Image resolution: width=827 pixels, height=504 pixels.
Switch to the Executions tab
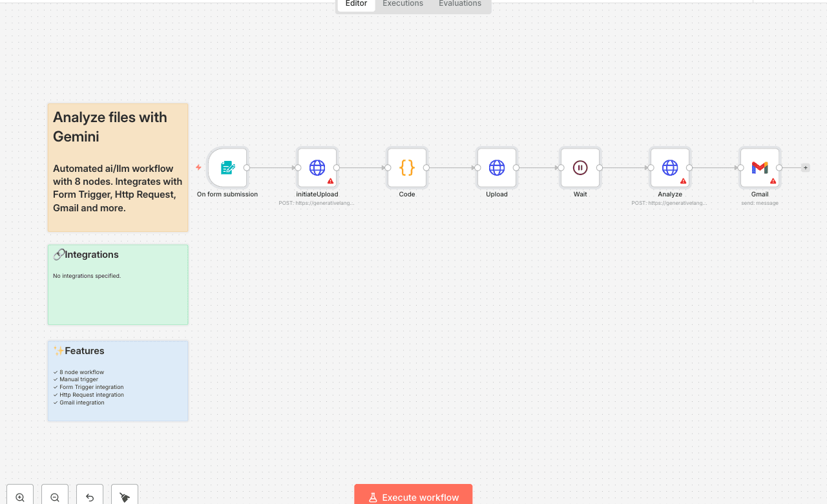click(402, 3)
